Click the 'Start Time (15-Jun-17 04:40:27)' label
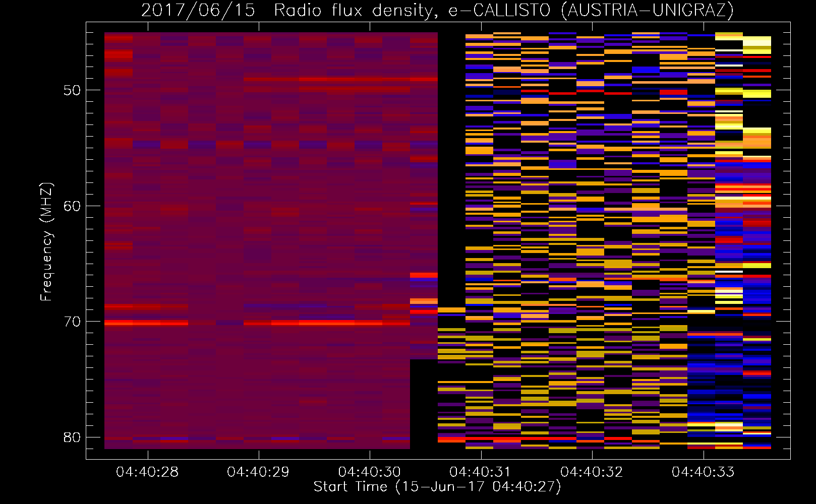This screenshot has width=816, height=504. 437,487
